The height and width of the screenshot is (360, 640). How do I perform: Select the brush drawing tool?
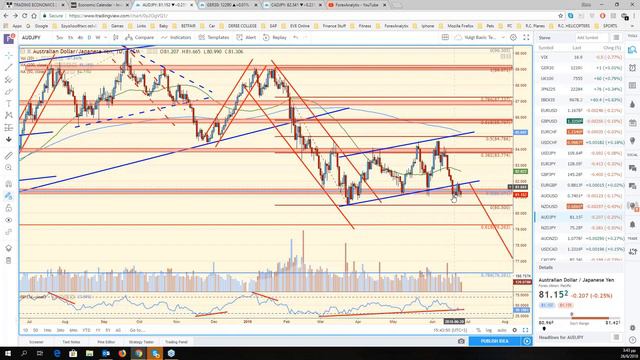tap(9, 92)
